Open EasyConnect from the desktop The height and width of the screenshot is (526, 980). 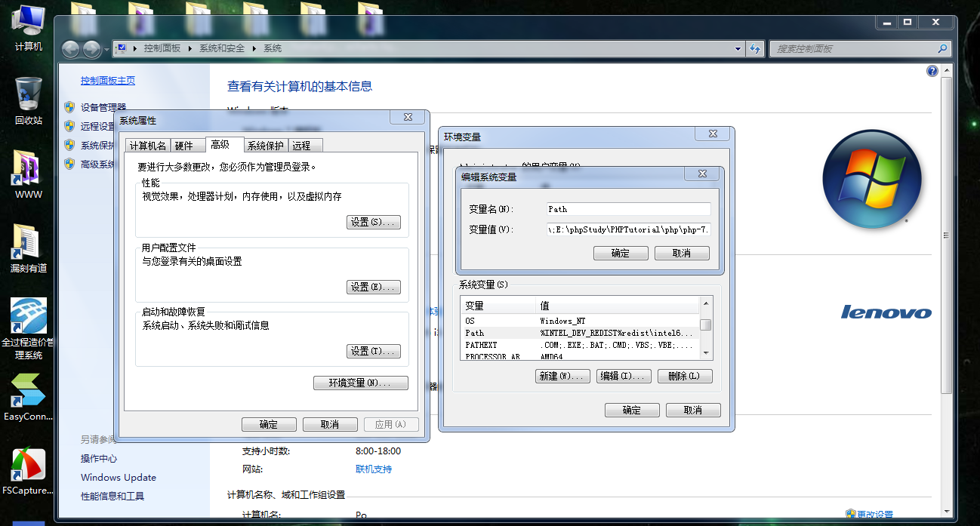tap(27, 396)
